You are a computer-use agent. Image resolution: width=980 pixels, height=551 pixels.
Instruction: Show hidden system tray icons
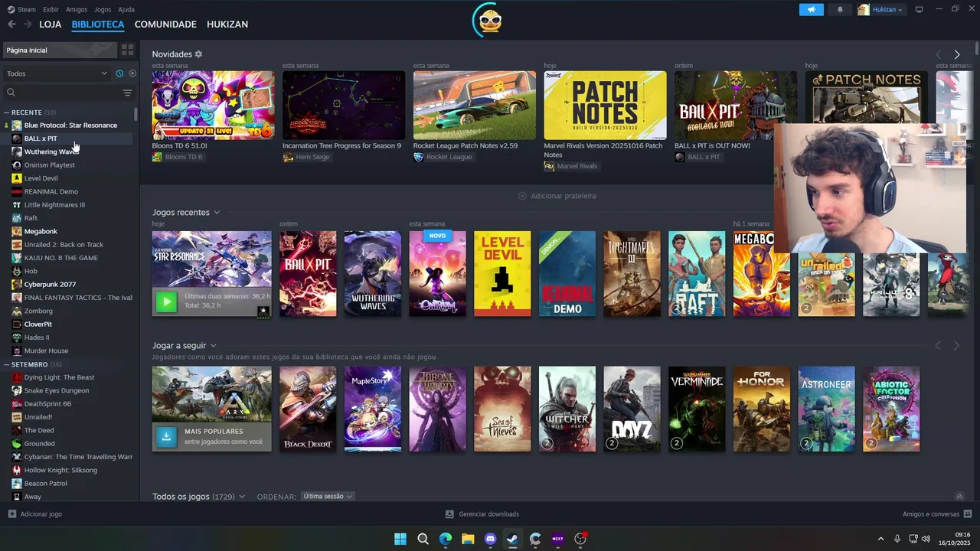[x=880, y=539]
